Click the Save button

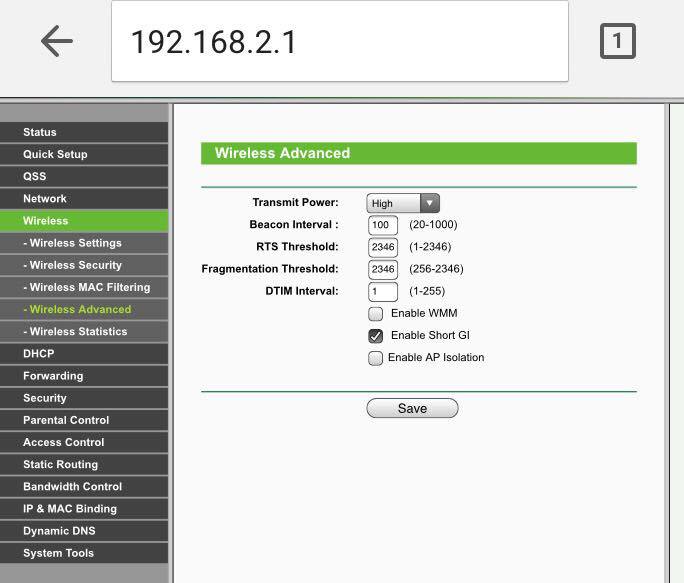pyautogui.click(x=412, y=408)
